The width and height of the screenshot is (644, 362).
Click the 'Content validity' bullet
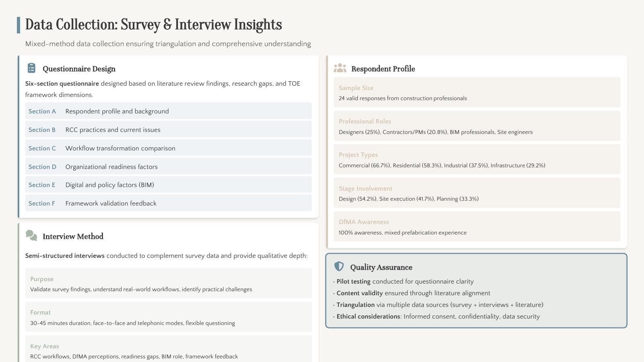412,293
